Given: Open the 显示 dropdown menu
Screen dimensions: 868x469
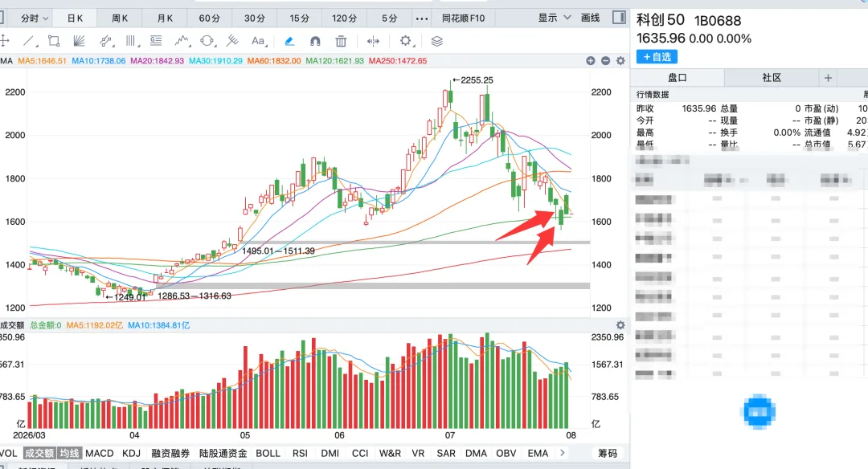Looking at the screenshot, I should 555,18.
